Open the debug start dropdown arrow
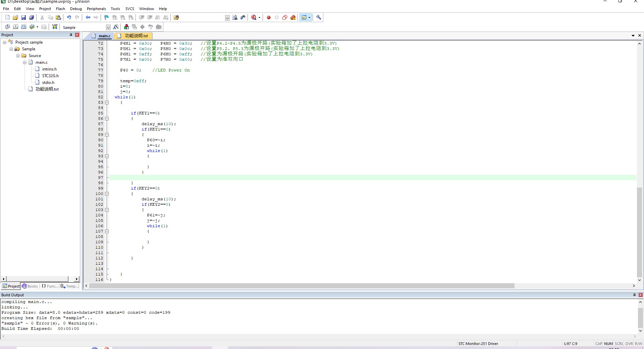This screenshot has height=349, width=644. [259, 18]
